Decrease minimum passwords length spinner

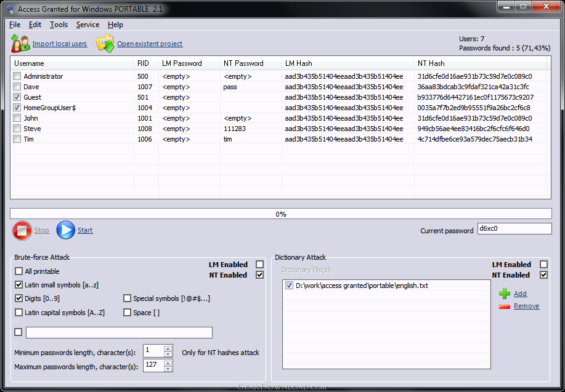click(168, 354)
